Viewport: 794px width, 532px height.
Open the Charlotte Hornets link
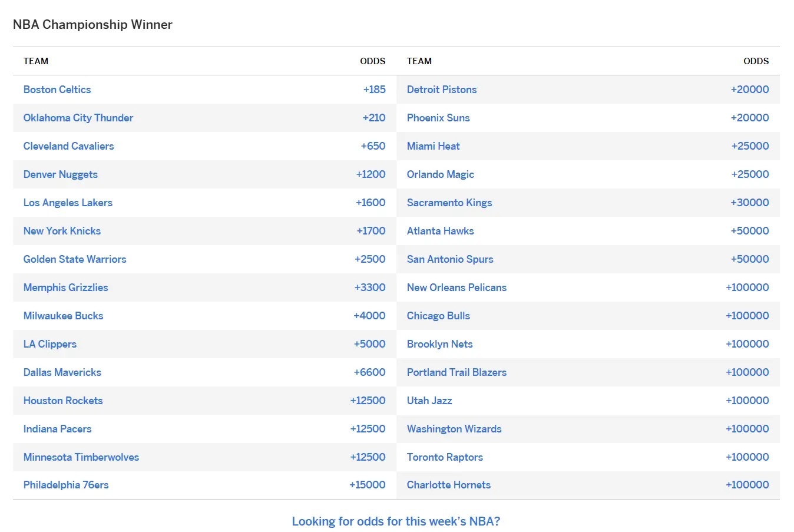pos(449,485)
